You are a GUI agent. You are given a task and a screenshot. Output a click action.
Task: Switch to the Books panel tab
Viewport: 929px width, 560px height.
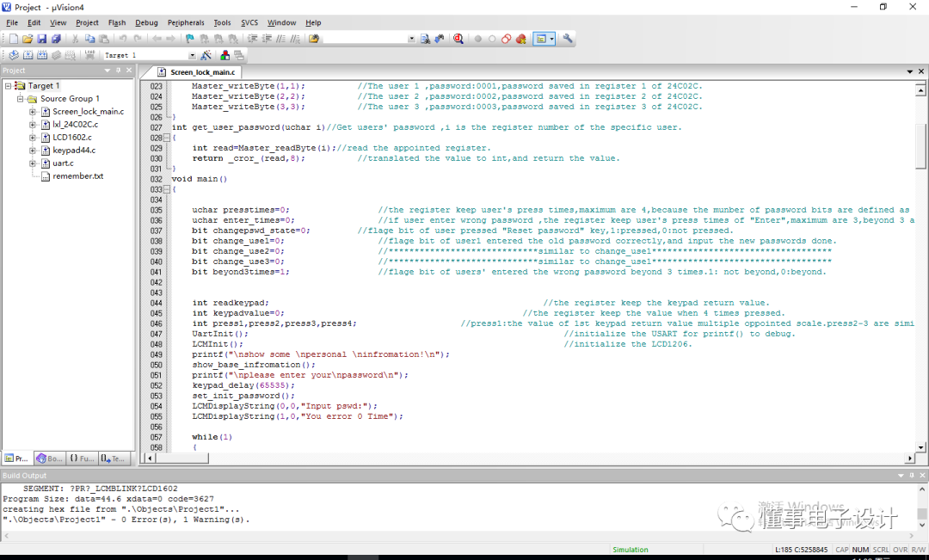point(49,458)
